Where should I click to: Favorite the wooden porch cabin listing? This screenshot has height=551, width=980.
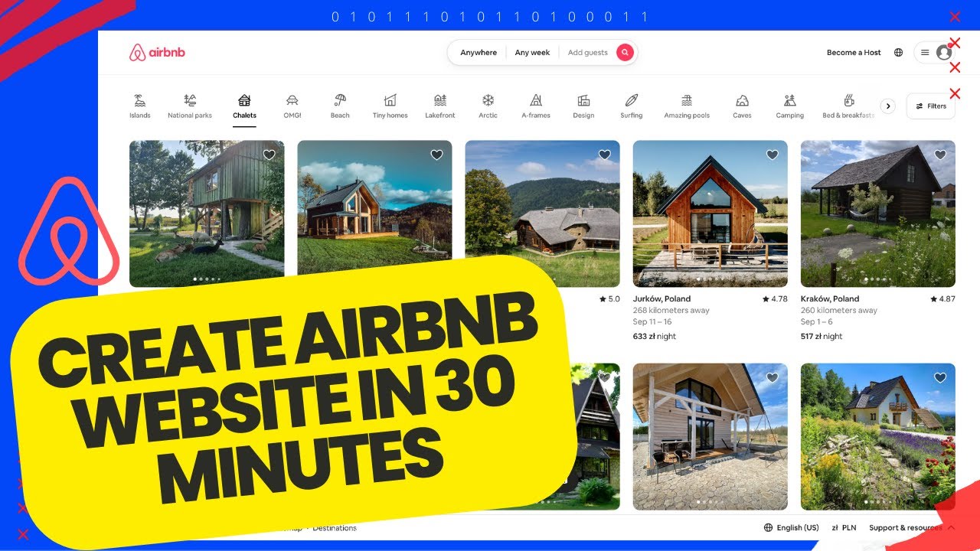(x=772, y=377)
